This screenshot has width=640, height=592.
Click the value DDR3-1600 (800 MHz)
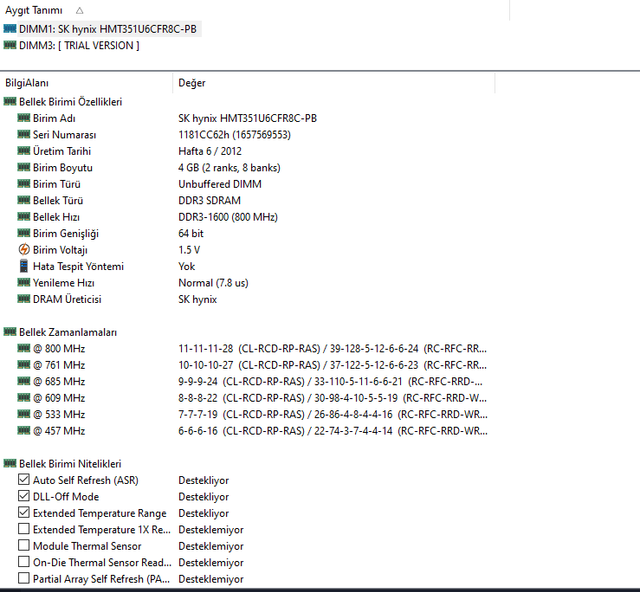click(x=228, y=217)
